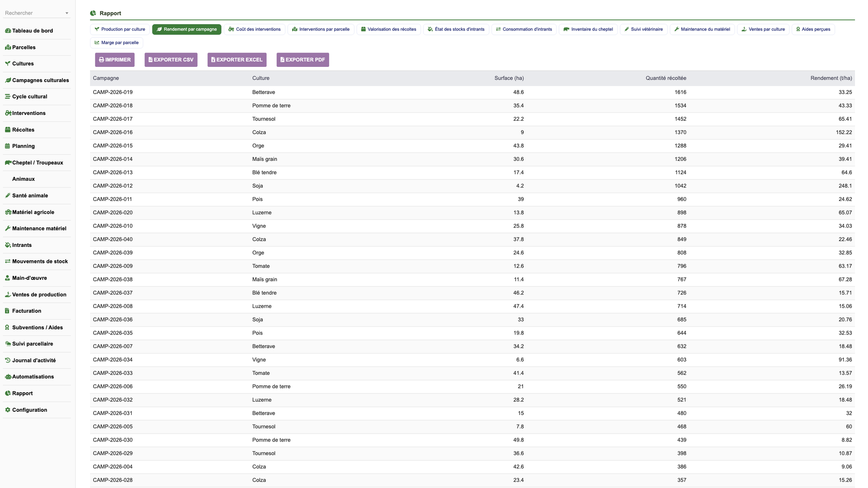Click the Subventions / Aides award icon
Screen dimensions: 868x488
(8, 328)
